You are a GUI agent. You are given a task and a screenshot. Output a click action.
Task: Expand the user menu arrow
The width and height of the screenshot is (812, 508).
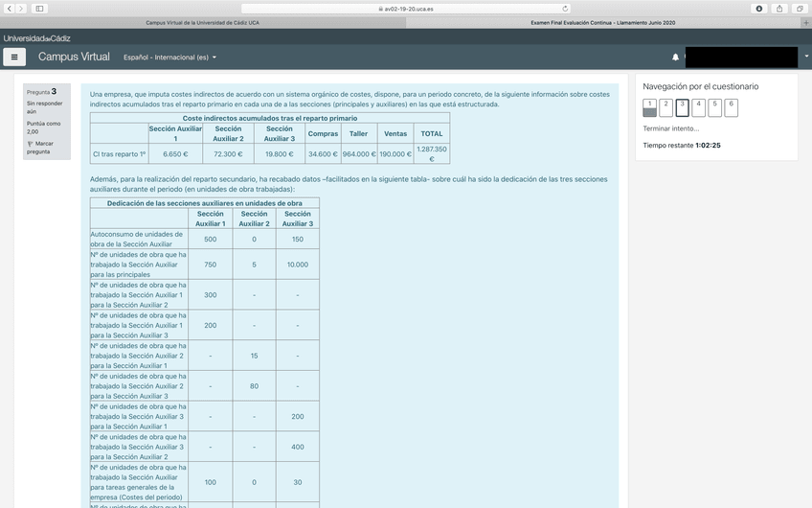(806, 57)
